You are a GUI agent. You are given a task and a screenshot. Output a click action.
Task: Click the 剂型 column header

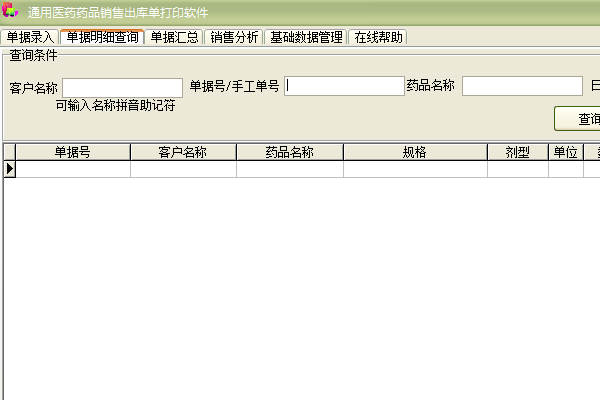(x=517, y=152)
